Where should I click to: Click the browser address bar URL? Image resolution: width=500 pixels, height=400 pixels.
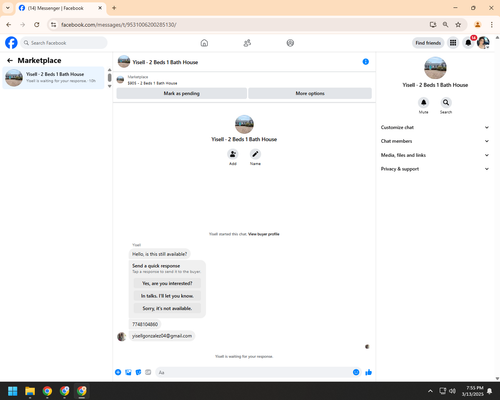119,25
